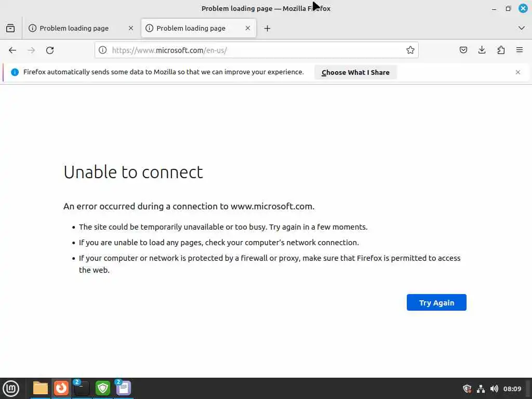The image size is (532, 399).
Task: Open the Pocket save icon
Action: tap(463, 50)
